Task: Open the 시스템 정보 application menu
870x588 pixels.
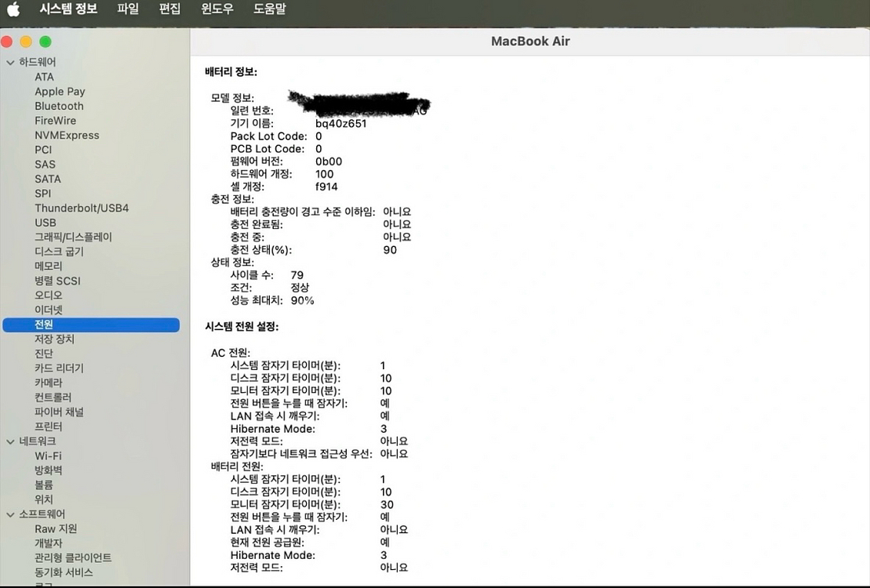Action: (68, 9)
